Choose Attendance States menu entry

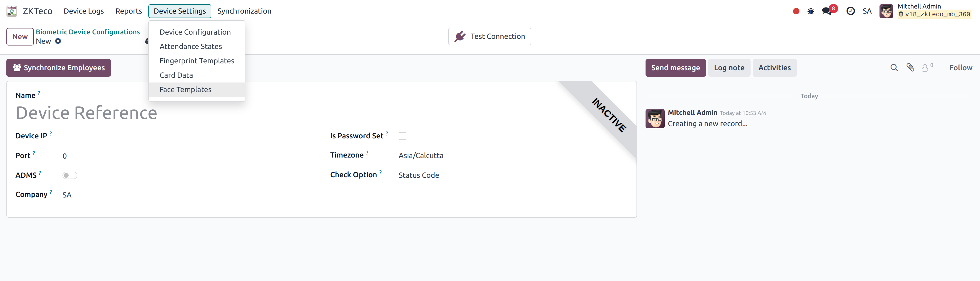(191, 47)
